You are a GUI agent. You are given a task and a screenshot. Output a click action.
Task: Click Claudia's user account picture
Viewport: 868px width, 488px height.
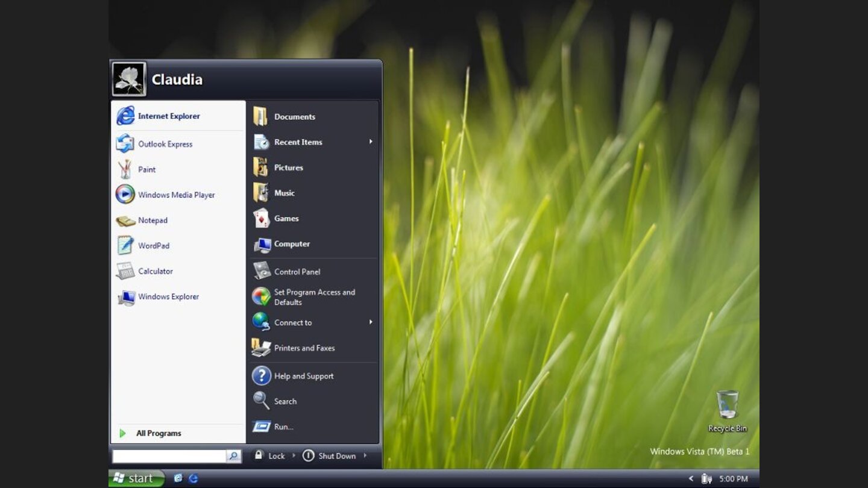pos(129,78)
